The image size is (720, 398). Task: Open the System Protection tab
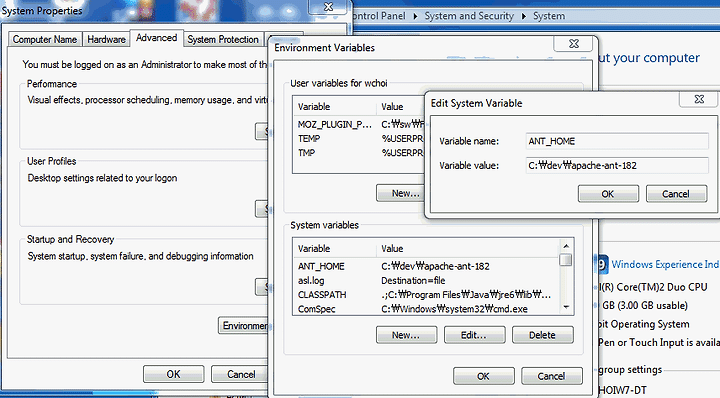click(x=223, y=39)
